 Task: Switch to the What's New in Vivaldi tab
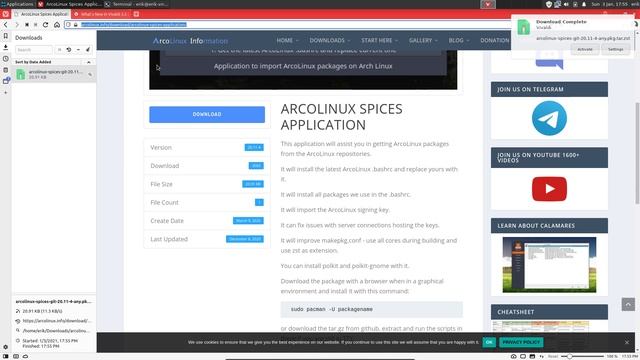pos(101,14)
